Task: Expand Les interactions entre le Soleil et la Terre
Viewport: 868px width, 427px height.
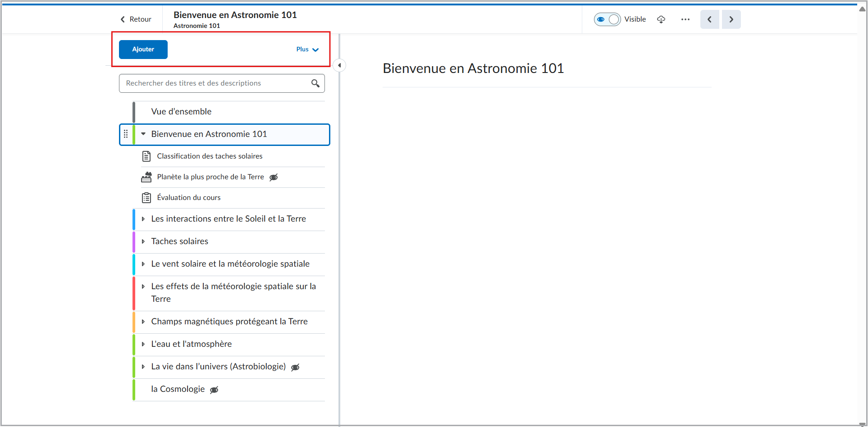Action: pos(143,219)
